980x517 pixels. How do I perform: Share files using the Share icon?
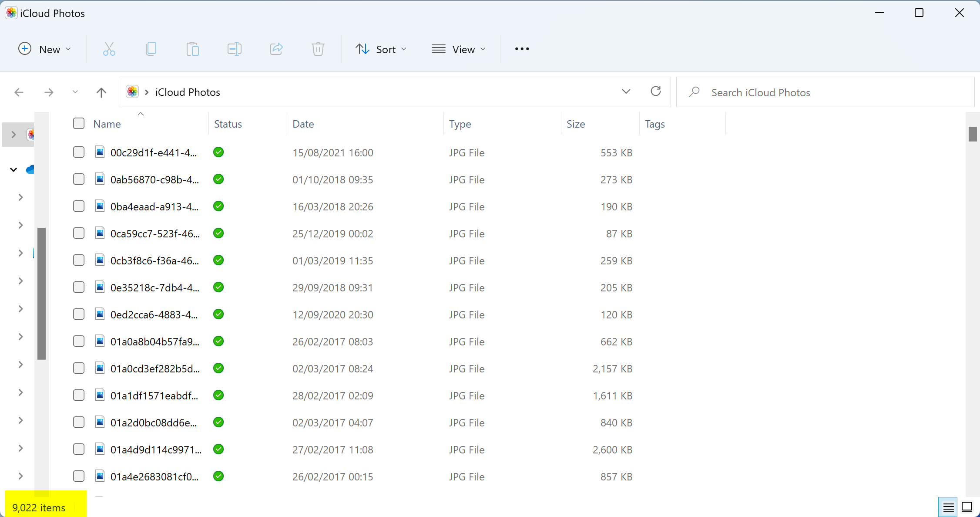pos(276,49)
